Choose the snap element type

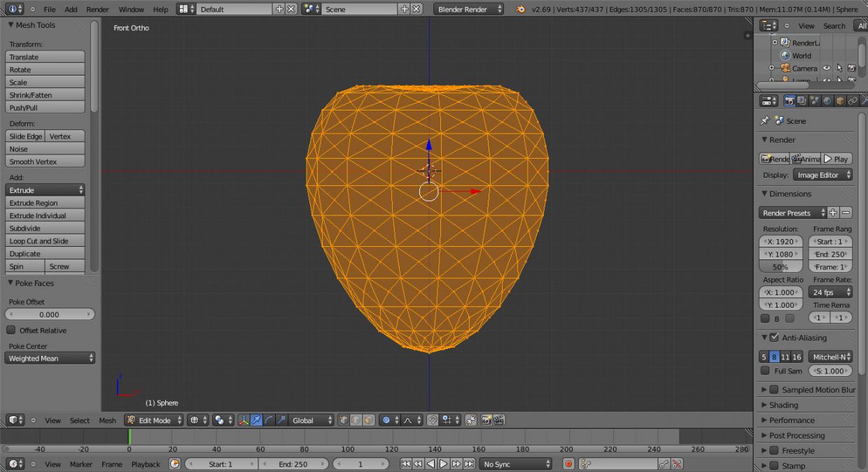450,420
